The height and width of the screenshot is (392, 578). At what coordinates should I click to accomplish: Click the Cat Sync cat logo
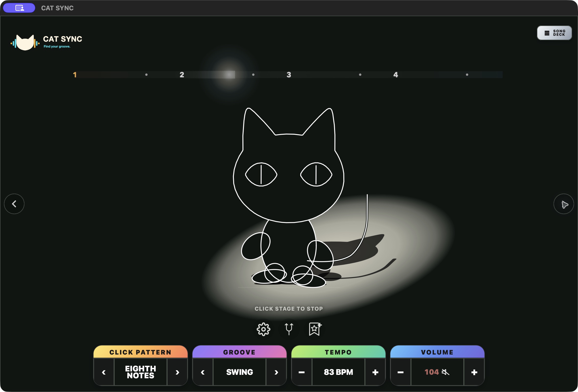[x=25, y=42]
